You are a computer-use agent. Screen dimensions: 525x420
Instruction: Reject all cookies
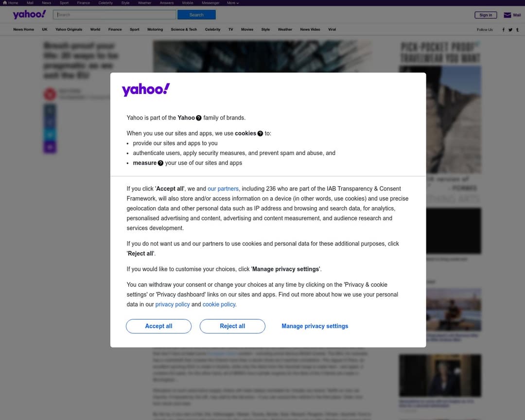pos(232,326)
